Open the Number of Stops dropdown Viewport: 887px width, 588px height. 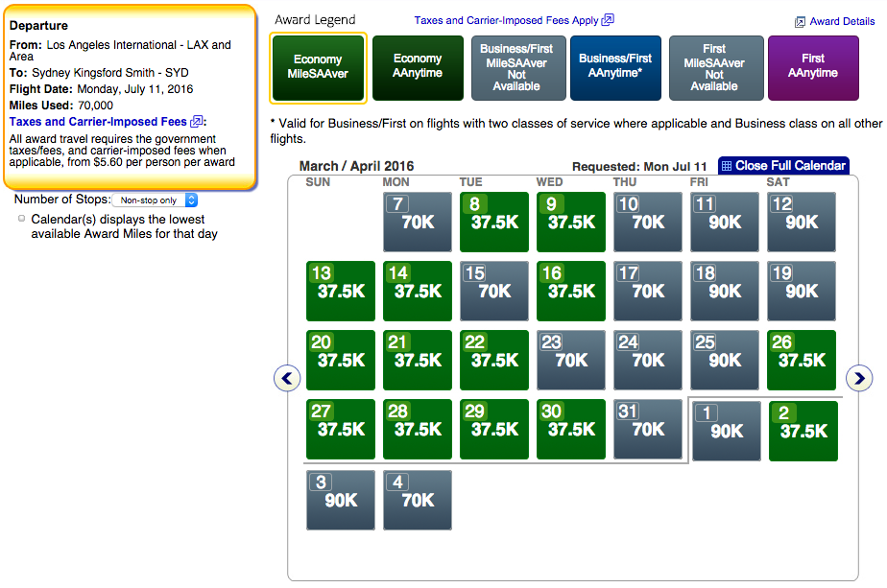click(155, 200)
